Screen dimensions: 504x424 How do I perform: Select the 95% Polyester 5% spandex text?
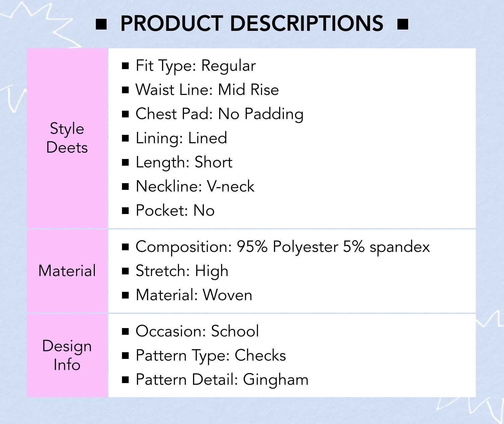click(x=333, y=247)
